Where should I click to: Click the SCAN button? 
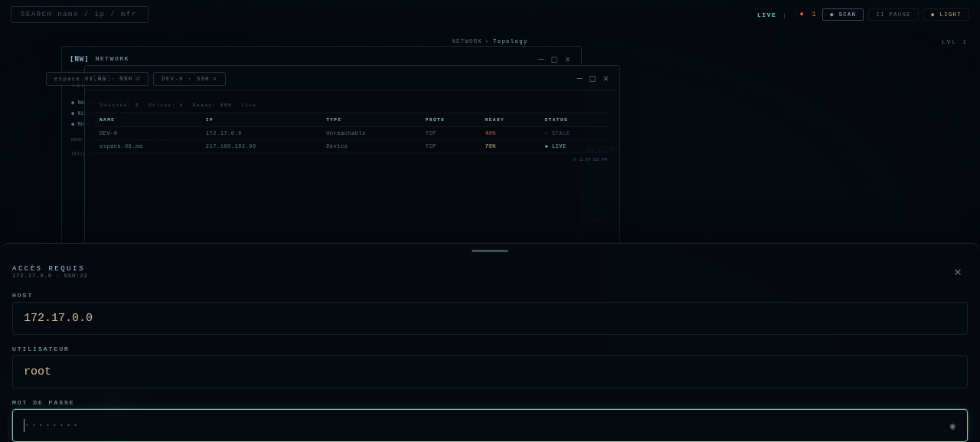(843, 15)
